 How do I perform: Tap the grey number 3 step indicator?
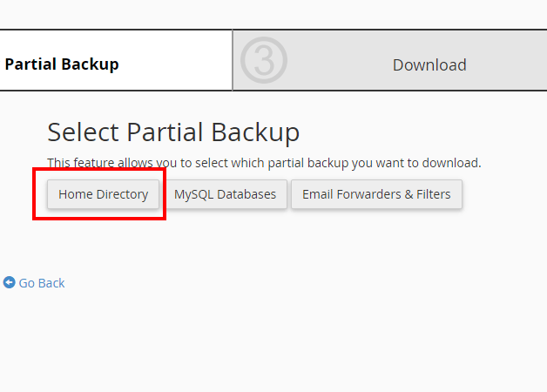click(x=263, y=61)
